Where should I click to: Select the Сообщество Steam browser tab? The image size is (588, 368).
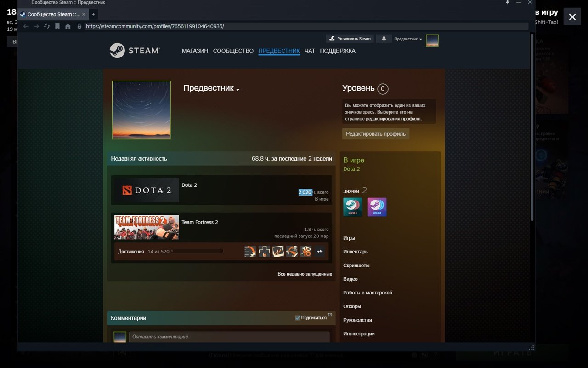52,14
